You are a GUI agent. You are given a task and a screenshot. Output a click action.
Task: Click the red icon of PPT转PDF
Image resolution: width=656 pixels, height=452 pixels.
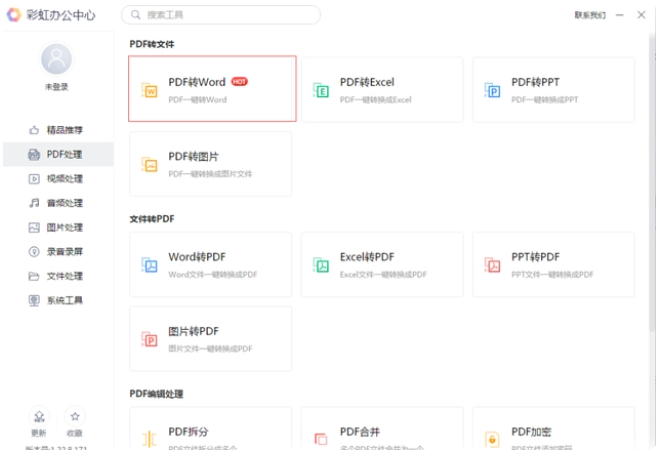click(492, 265)
